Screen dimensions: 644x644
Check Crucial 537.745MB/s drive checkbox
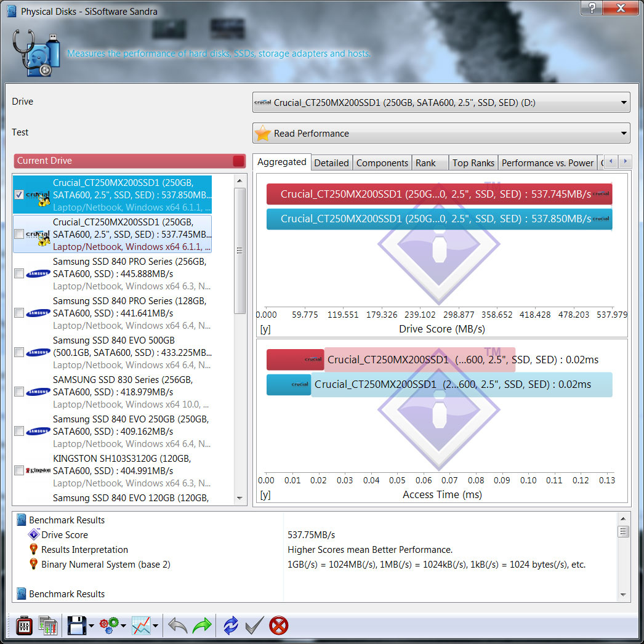tap(19, 234)
